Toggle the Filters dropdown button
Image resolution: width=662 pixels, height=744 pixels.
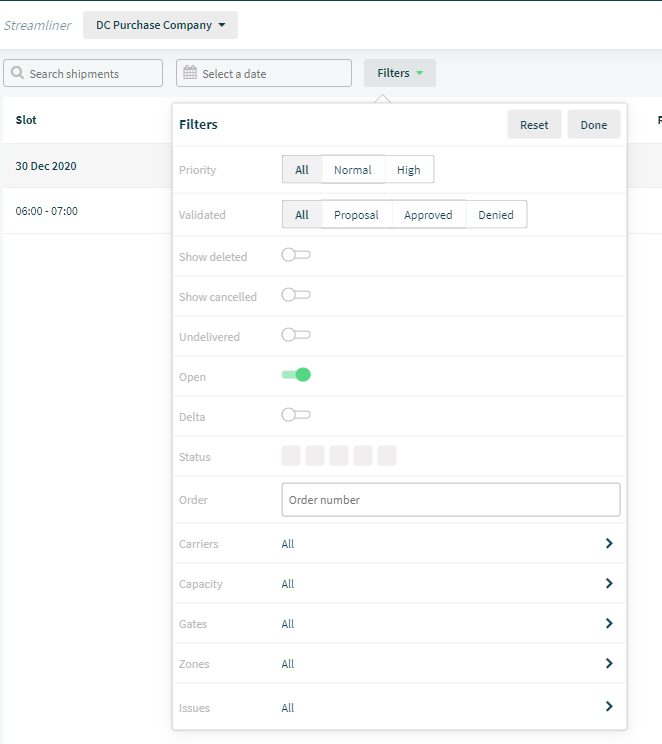pyautogui.click(x=400, y=73)
